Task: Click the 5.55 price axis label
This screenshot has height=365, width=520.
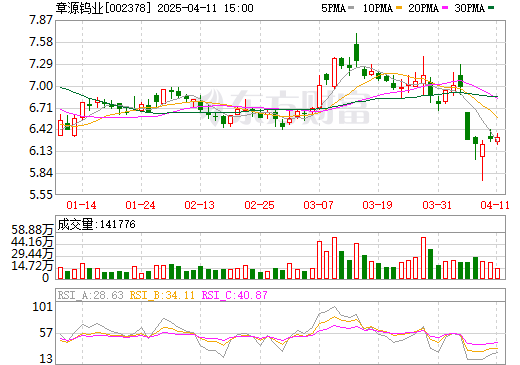Action: pos(41,194)
